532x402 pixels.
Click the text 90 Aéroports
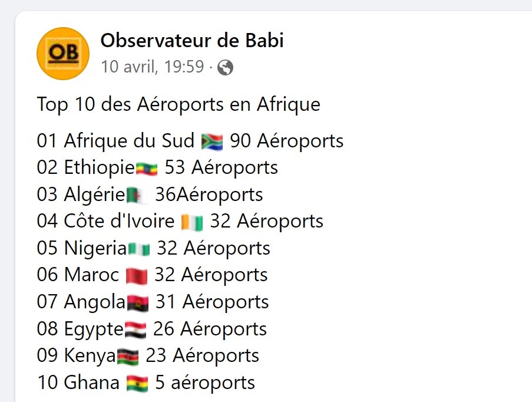pyautogui.click(x=287, y=141)
